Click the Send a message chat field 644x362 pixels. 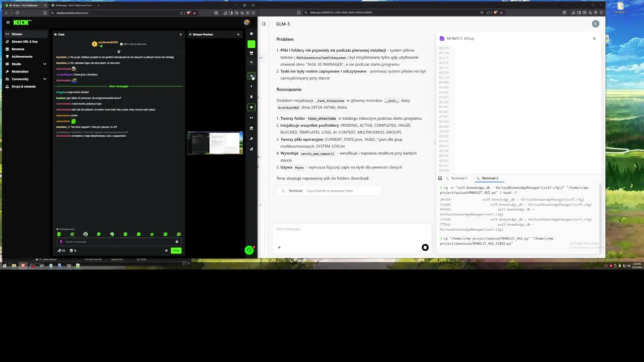pyautogui.click(x=118, y=242)
